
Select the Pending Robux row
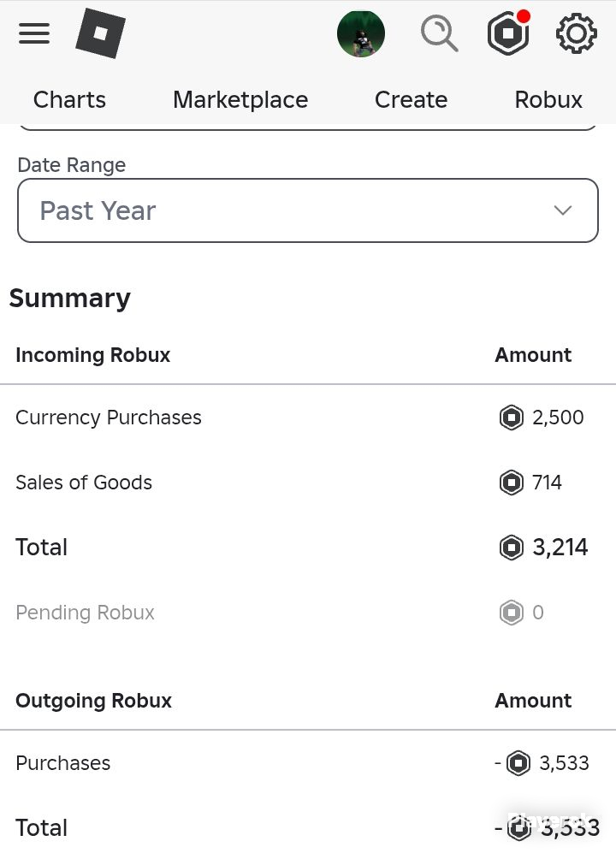pos(308,613)
